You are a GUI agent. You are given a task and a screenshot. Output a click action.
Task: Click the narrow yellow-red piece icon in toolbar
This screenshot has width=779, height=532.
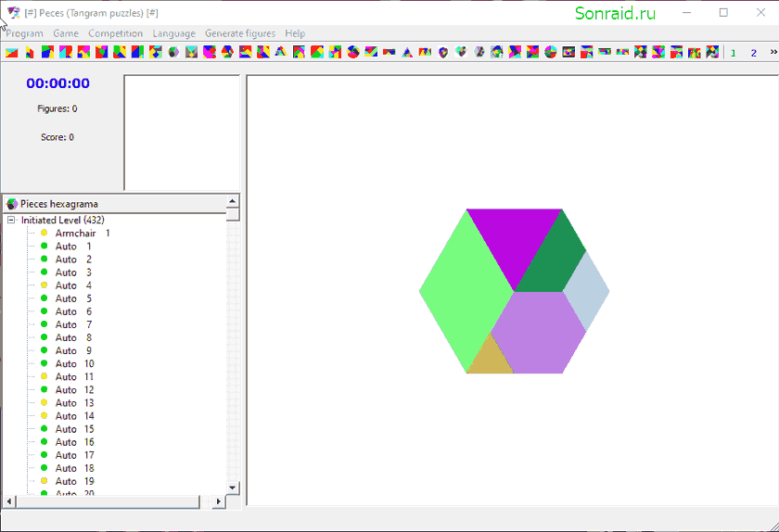point(30,52)
